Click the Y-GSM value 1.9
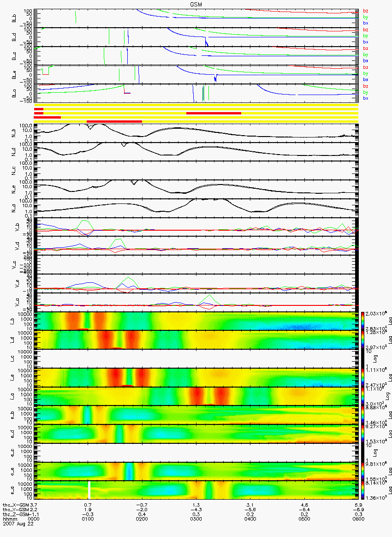This screenshot has height=537, width=392. tap(88, 509)
